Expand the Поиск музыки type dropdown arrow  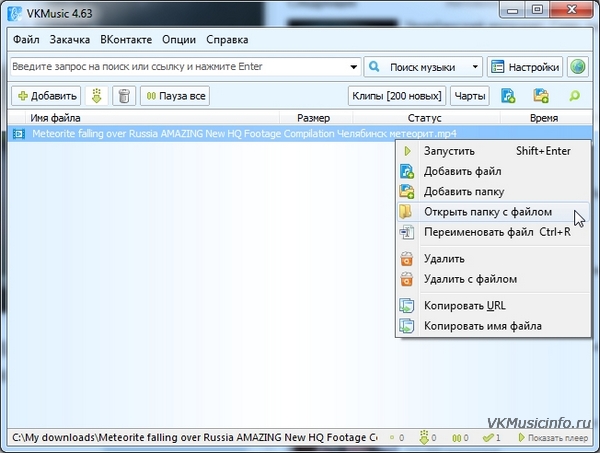pyautogui.click(x=475, y=67)
